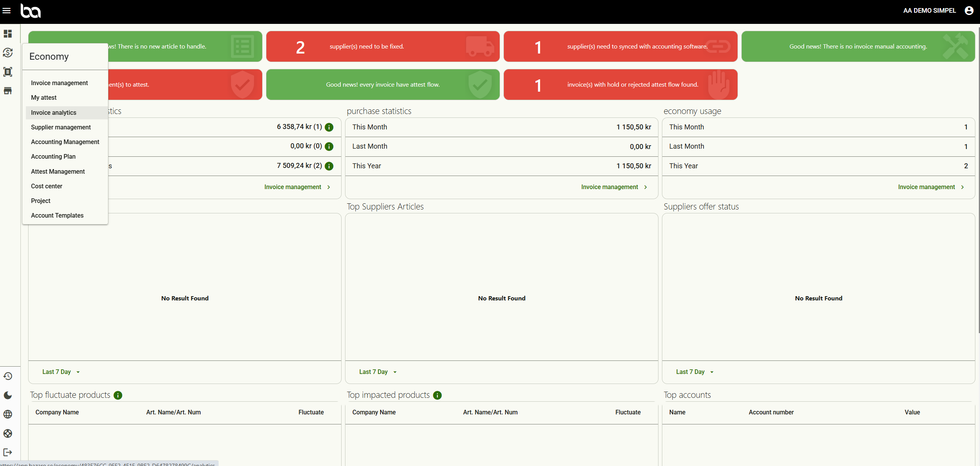
Task: Expand Last 7 Day dropdown under Top Suppliers Articles
Action: click(x=378, y=372)
